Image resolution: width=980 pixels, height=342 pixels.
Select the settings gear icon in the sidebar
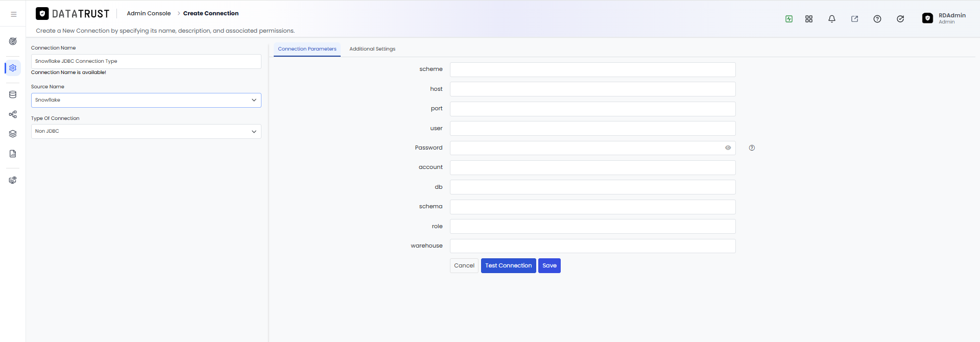click(x=13, y=68)
